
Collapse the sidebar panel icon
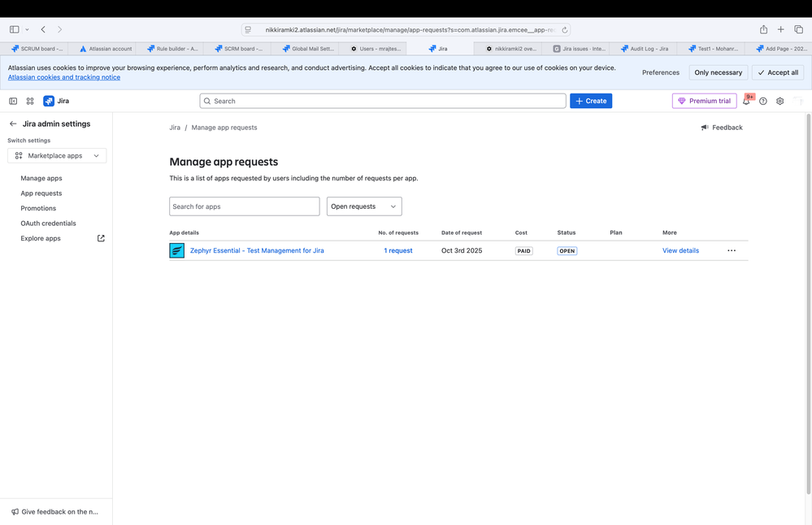[x=12, y=101]
